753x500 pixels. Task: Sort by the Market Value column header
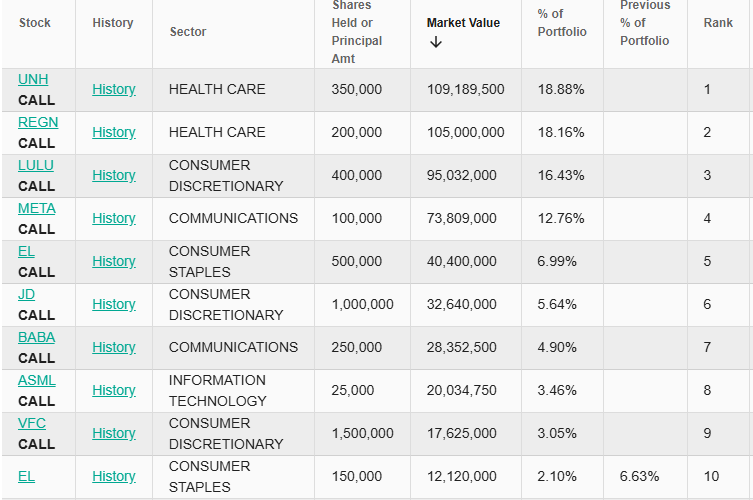(463, 23)
